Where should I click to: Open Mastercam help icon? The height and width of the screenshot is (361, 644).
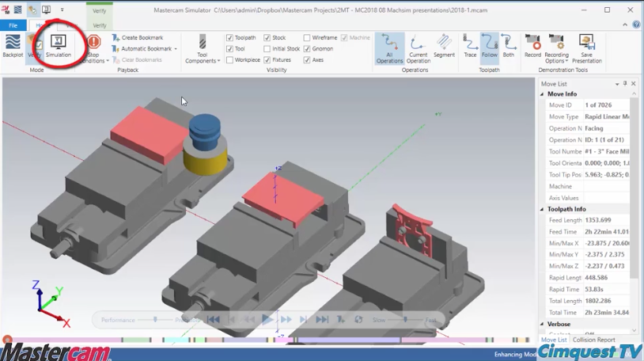[x=636, y=25]
